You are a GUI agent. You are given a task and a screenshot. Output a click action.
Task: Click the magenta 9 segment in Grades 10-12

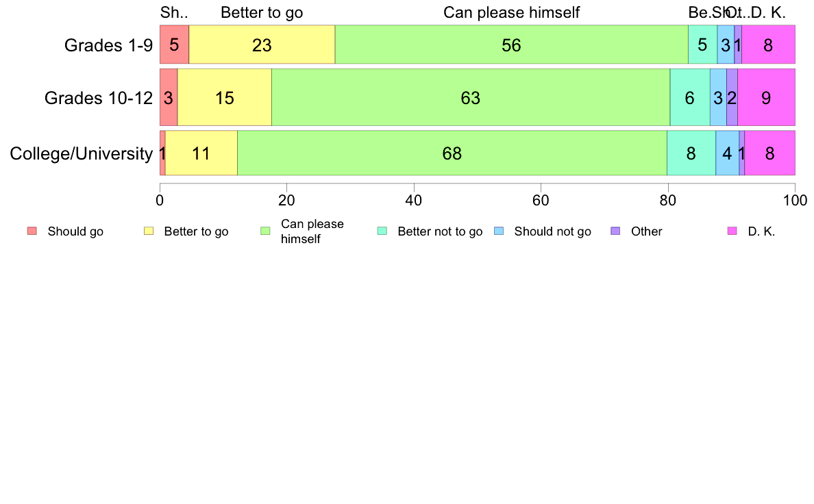[766, 98]
